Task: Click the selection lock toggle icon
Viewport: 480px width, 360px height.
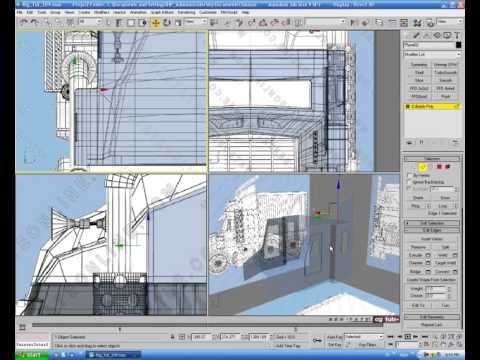Action: [x=172, y=337]
